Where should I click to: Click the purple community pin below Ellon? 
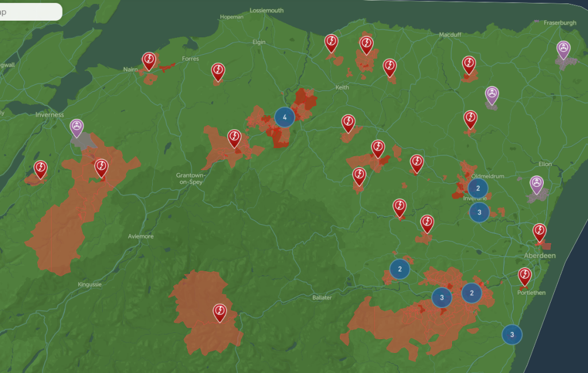coord(536,184)
